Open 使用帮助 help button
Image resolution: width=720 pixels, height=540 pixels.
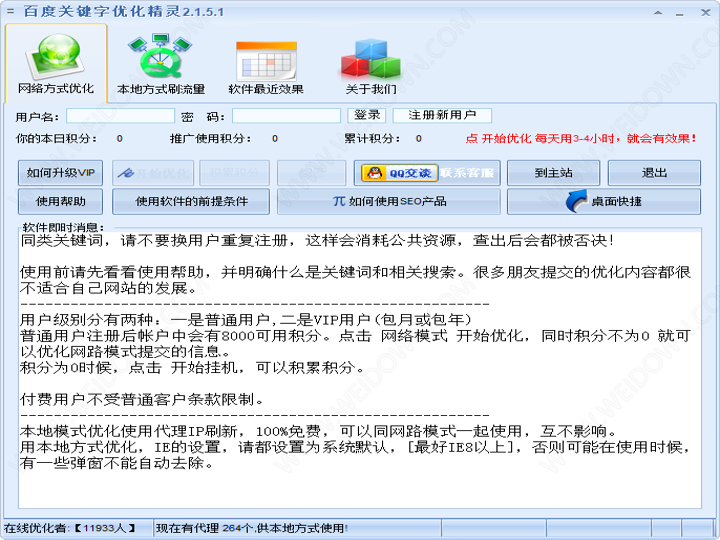point(60,202)
